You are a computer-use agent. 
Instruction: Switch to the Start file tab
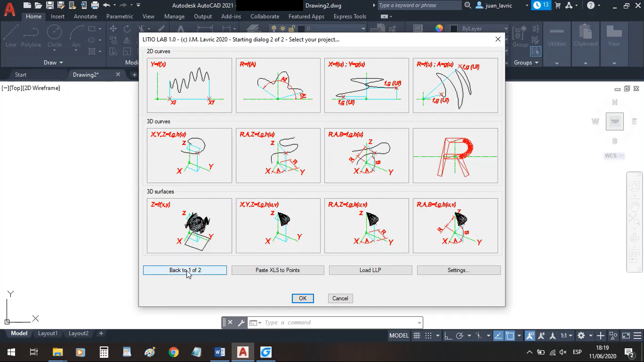coord(21,74)
